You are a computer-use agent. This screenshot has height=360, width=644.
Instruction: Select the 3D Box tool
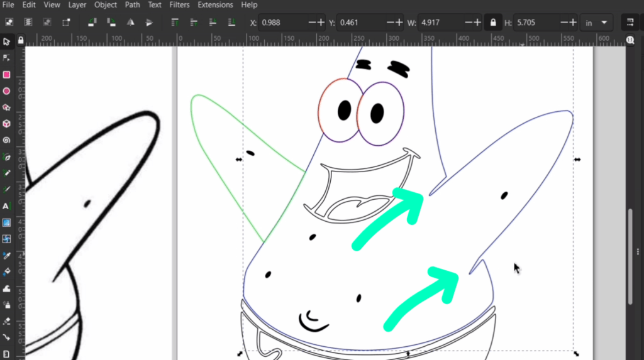(6, 124)
